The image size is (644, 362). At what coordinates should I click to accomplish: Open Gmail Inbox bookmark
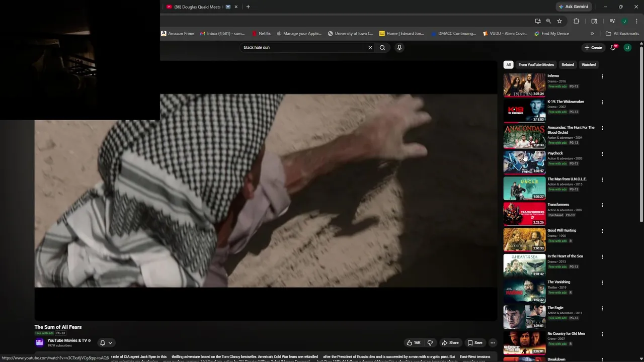pos(222,34)
